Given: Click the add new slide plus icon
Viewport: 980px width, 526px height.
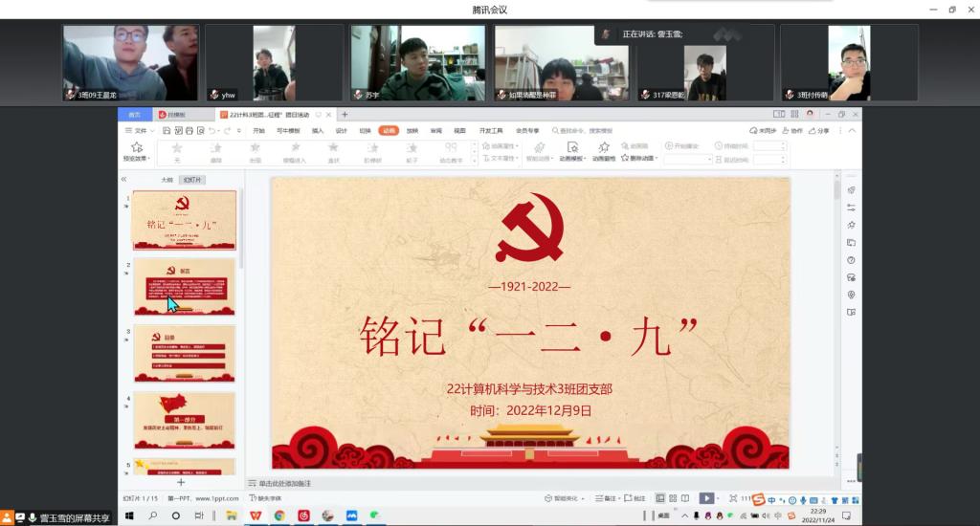Looking at the screenshot, I should (x=181, y=483).
